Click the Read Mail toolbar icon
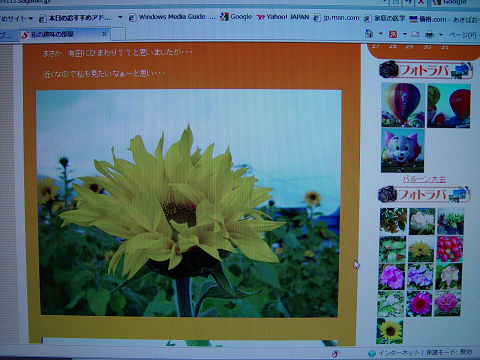480x360 pixels. pyautogui.click(x=415, y=34)
